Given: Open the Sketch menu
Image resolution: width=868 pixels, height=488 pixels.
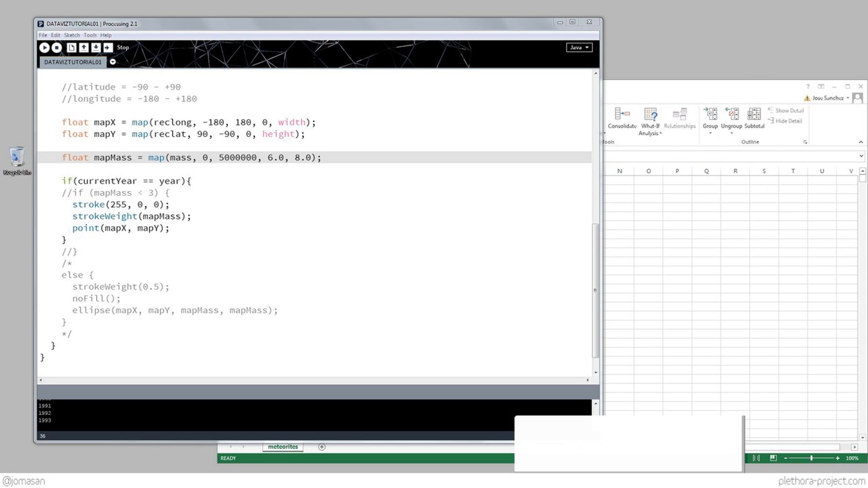Looking at the screenshot, I should click(72, 35).
